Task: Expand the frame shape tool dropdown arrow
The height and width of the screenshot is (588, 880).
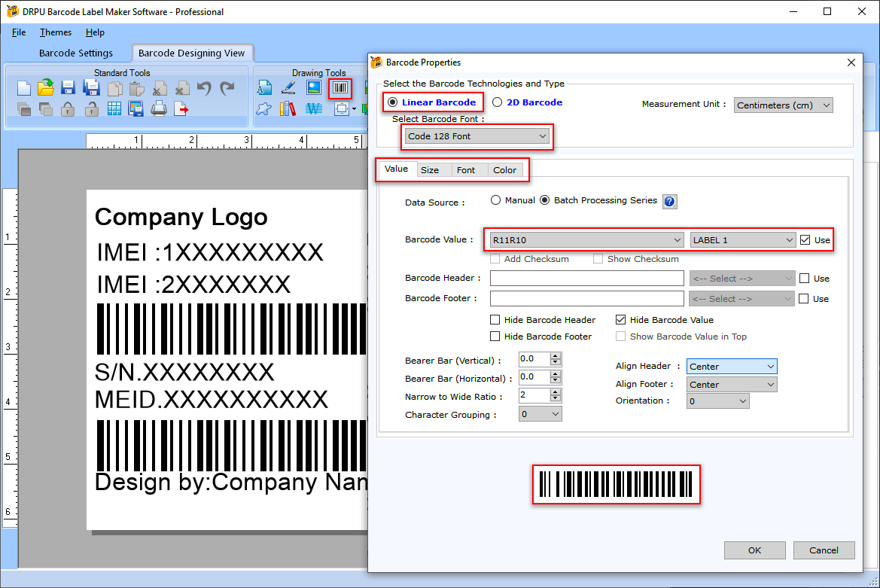Action: pyautogui.click(x=354, y=109)
